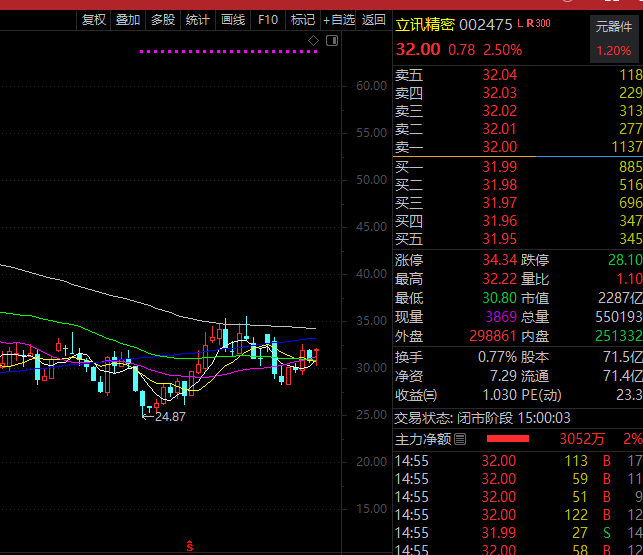Image resolution: width=643 pixels, height=555 pixels.
Task: Open the 多股 multi-stock view
Action: coord(162,19)
